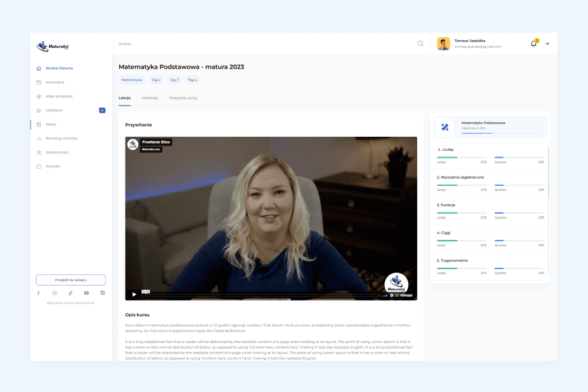Open Ranking uczniów in the sidebar
The width and height of the screenshot is (588, 392).
(x=62, y=138)
